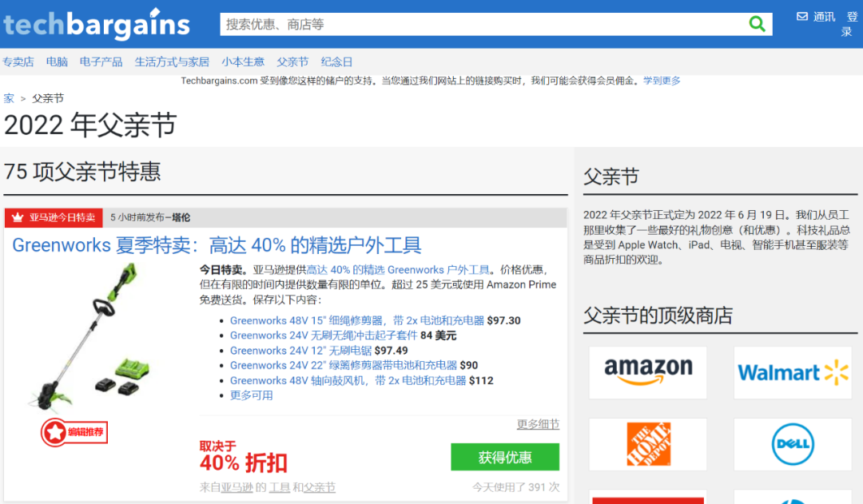
Task: Switch to the 专卖店 section
Action: [18, 61]
